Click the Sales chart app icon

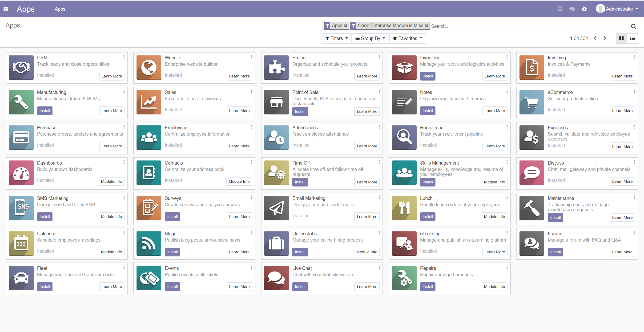149,102
